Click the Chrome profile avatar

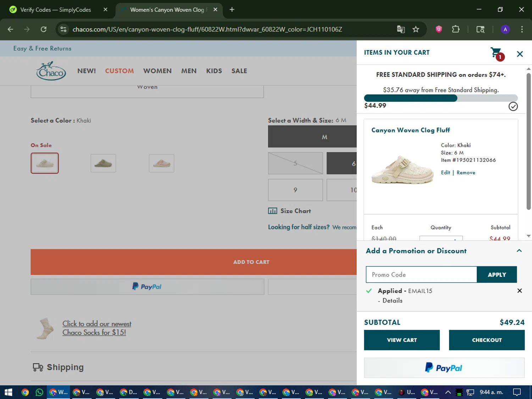[x=505, y=29]
